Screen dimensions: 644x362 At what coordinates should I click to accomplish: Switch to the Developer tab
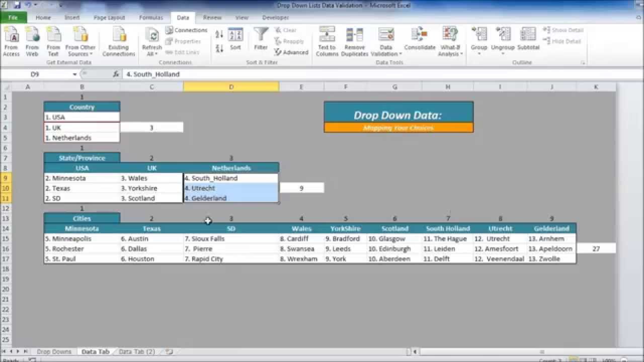click(x=276, y=18)
